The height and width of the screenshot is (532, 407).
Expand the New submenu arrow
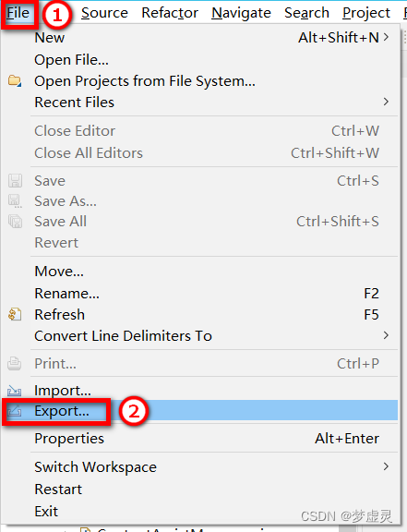tap(386, 37)
